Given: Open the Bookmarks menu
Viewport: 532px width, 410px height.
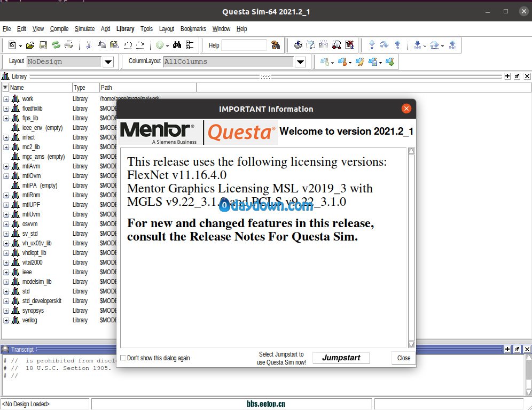Looking at the screenshot, I should coord(193,29).
